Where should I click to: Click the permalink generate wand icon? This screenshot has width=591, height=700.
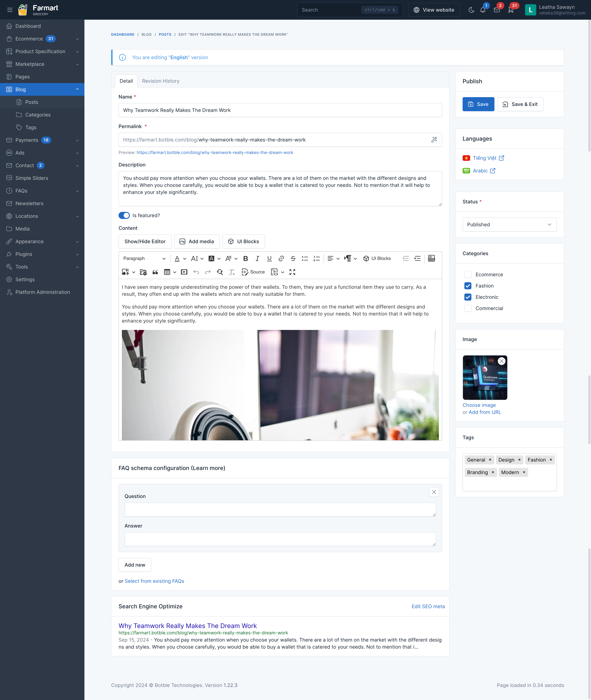(434, 140)
